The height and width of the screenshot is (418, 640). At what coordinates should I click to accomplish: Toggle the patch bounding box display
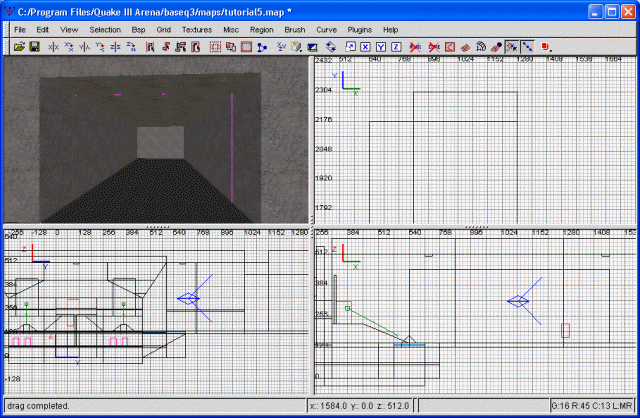point(450,47)
